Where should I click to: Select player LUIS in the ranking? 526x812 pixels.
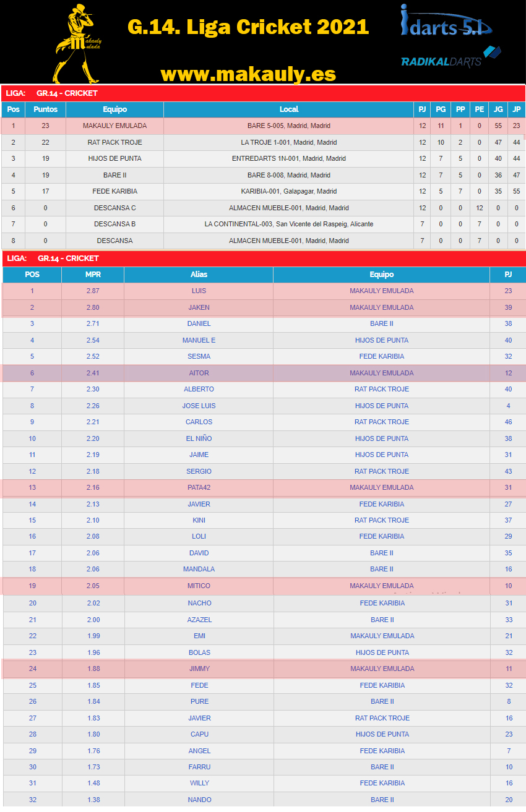coord(199,291)
